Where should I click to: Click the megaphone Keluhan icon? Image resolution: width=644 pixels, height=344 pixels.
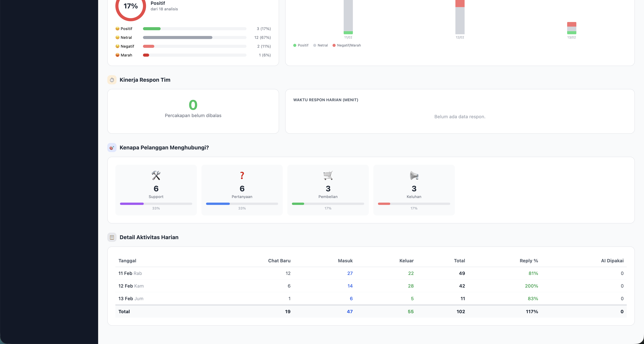pyautogui.click(x=414, y=175)
